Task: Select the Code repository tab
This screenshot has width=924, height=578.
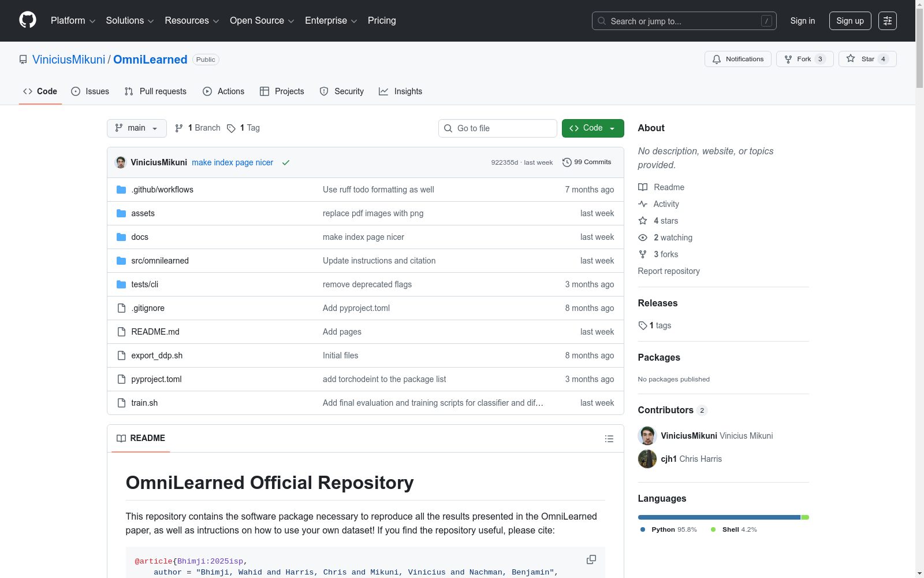Action: 40,91
